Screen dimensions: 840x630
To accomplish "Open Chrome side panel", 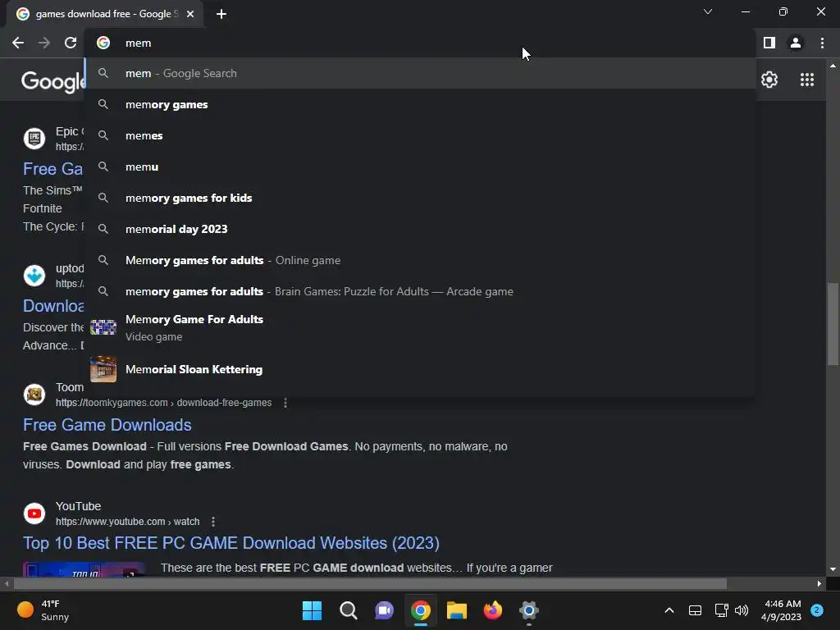I will tap(769, 43).
